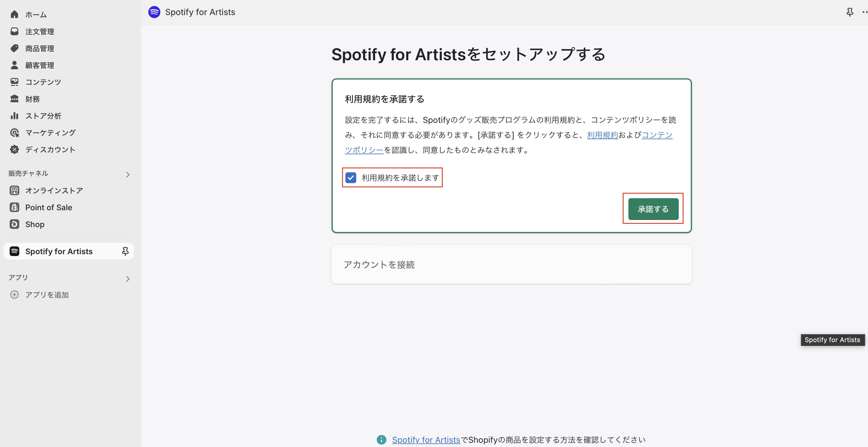Viewport: 868px width, 447px height.
Task: Click the Analytics bar chart icon
Action: 14,116
